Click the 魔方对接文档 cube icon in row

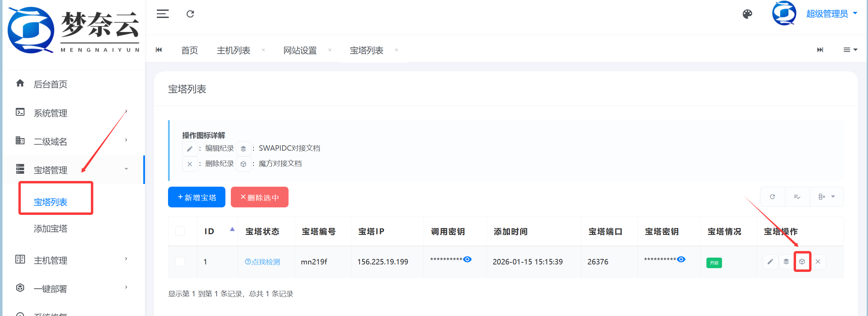point(802,262)
